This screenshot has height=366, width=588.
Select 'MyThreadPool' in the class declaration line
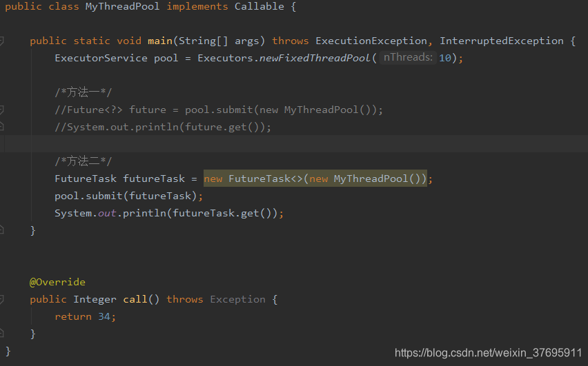pyautogui.click(x=122, y=7)
